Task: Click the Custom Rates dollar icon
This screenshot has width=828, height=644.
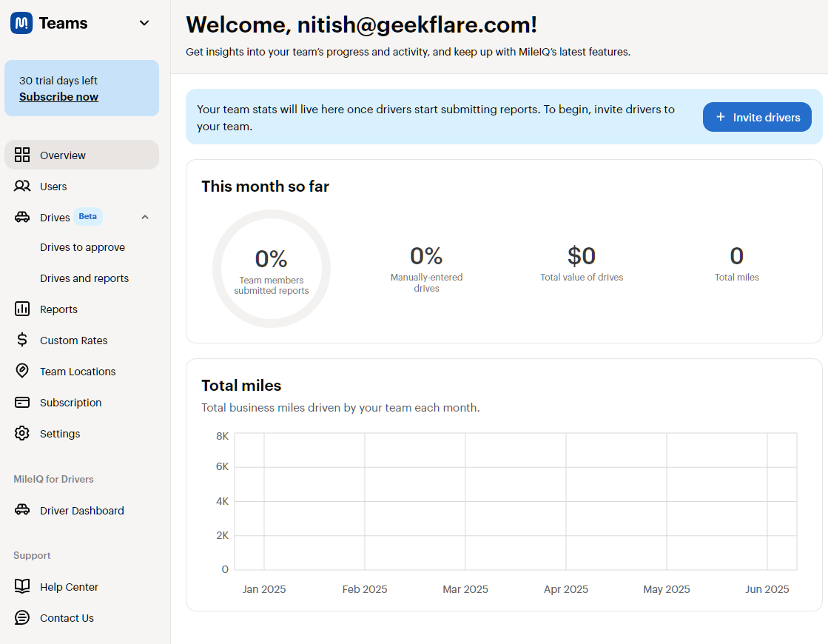Action: (22, 340)
